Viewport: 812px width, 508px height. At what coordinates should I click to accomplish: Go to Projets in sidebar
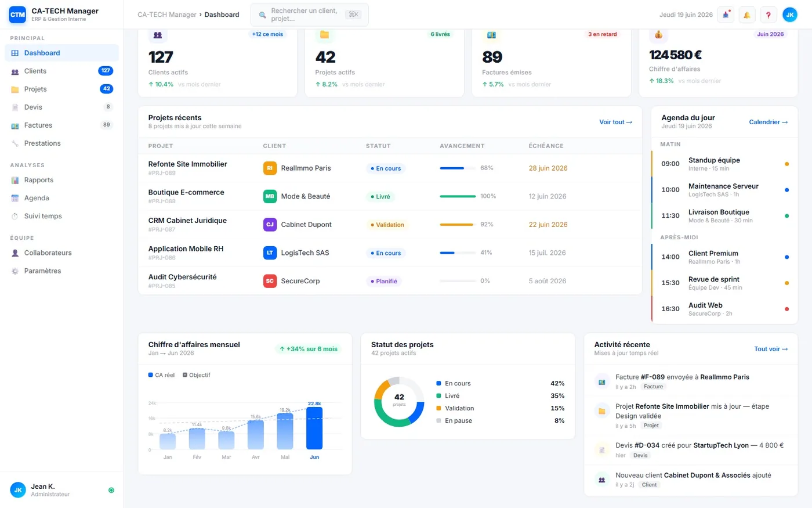pyautogui.click(x=62, y=89)
